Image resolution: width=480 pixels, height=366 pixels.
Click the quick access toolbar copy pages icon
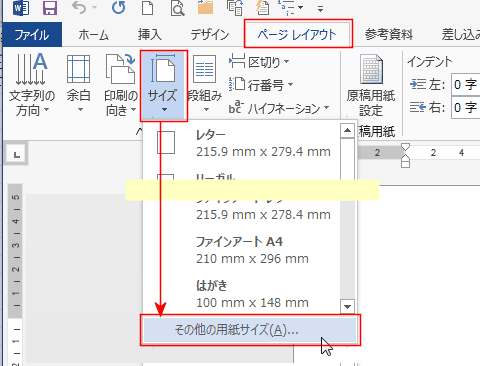click(x=234, y=8)
